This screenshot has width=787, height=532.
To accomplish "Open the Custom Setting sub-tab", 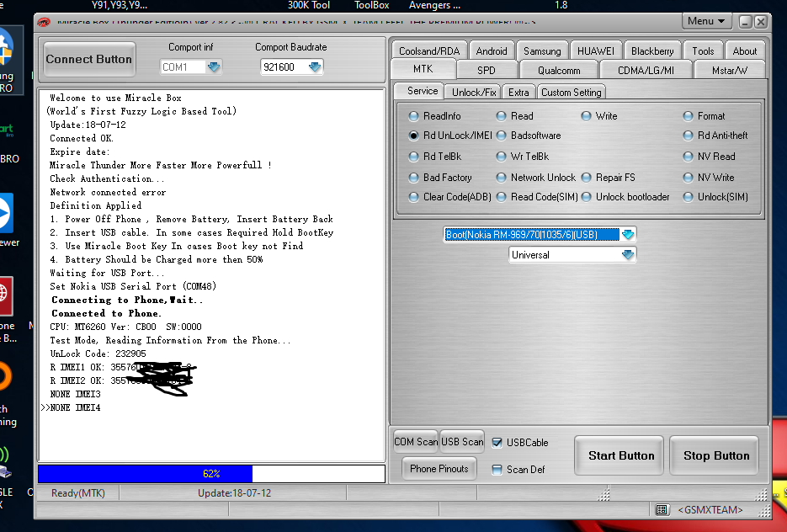I will click(x=572, y=93).
